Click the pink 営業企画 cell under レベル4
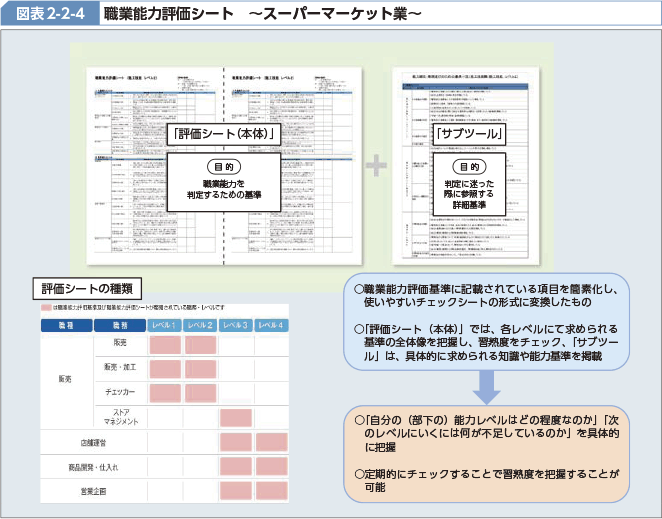 coord(271,491)
